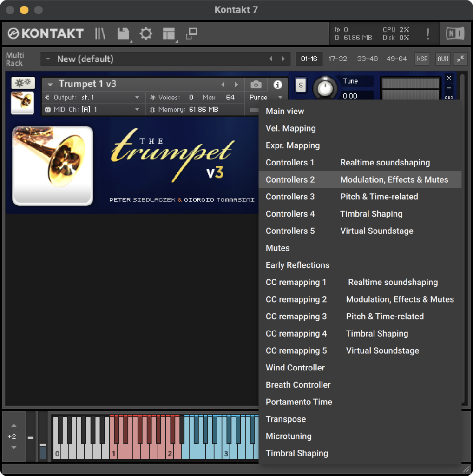Choose Transpose menu entry
The image size is (473, 476).
click(360, 419)
